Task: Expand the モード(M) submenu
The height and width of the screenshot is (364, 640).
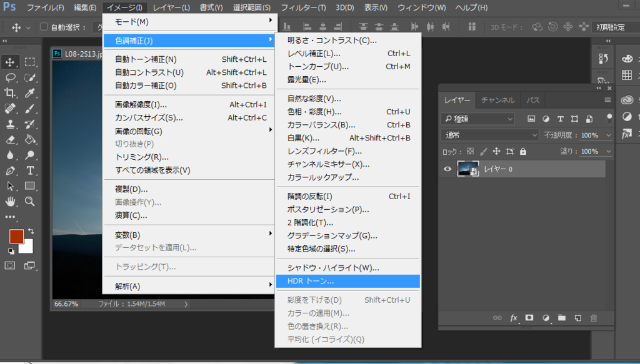Action: [x=189, y=22]
